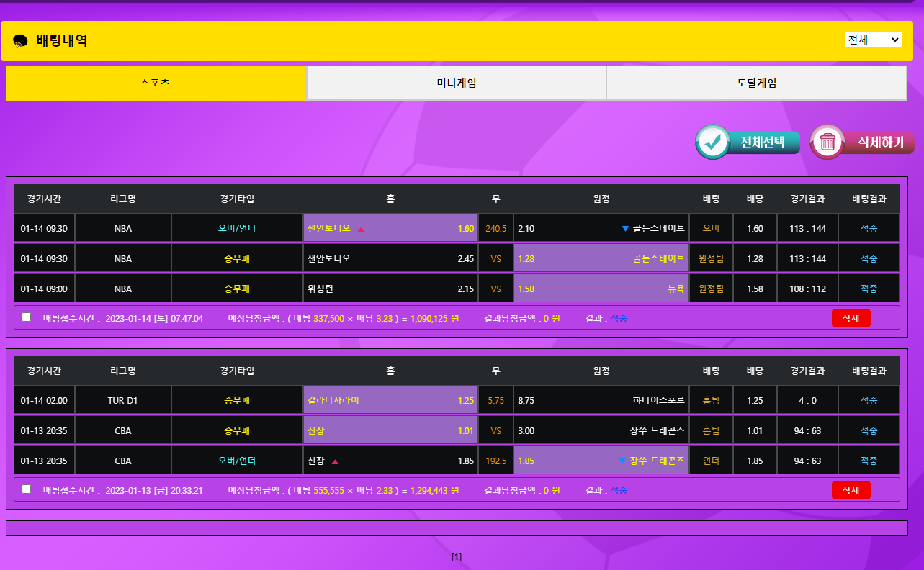Click the highlighted 뉴욕 1.58 away cell
The width and height of the screenshot is (924, 570).
[601, 289]
